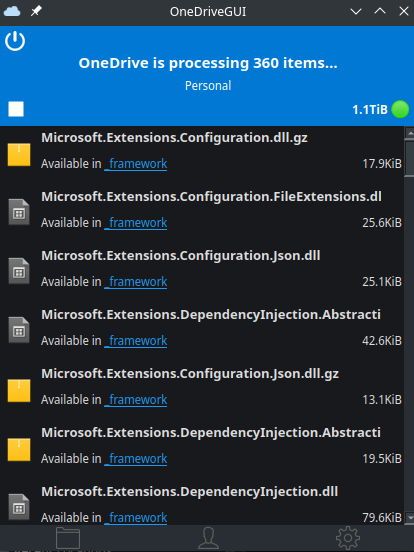414x552 pixels.
Task: Click the scrollbar up arrow
Action: 409,132
